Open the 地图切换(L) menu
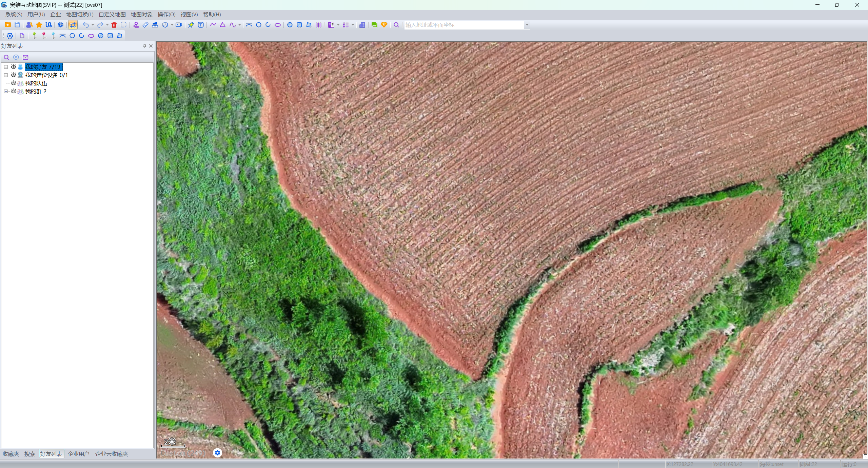868x468 pixels. [x=80, y=14]
